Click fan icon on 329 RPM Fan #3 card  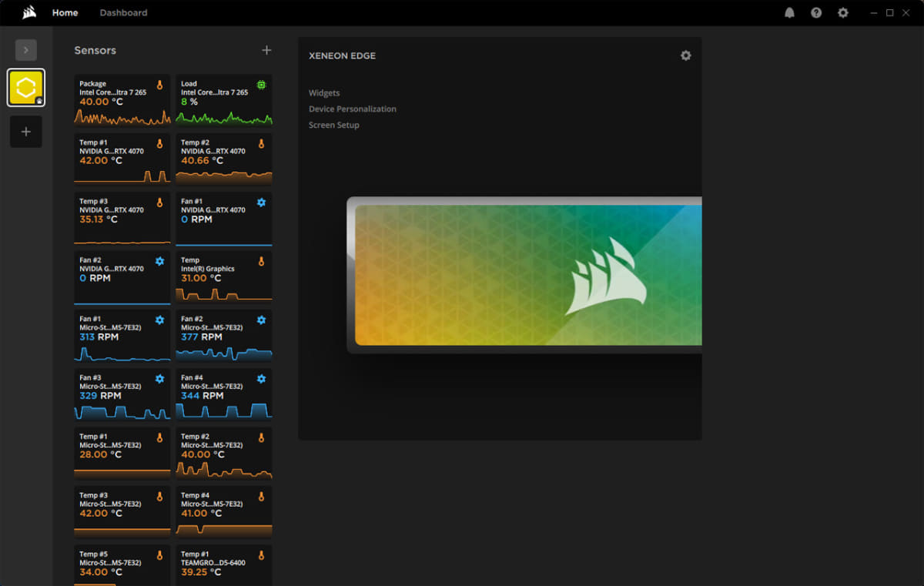tap(159, 379)
